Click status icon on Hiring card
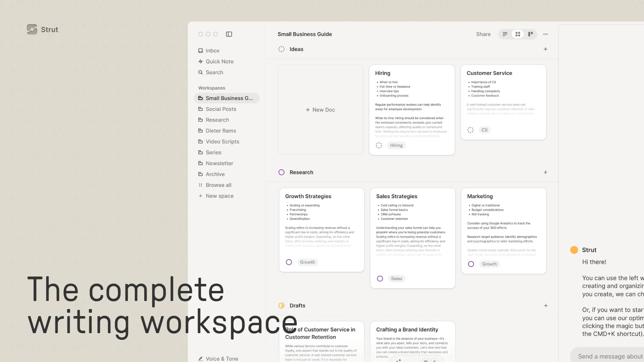 (x=379, y=145)
